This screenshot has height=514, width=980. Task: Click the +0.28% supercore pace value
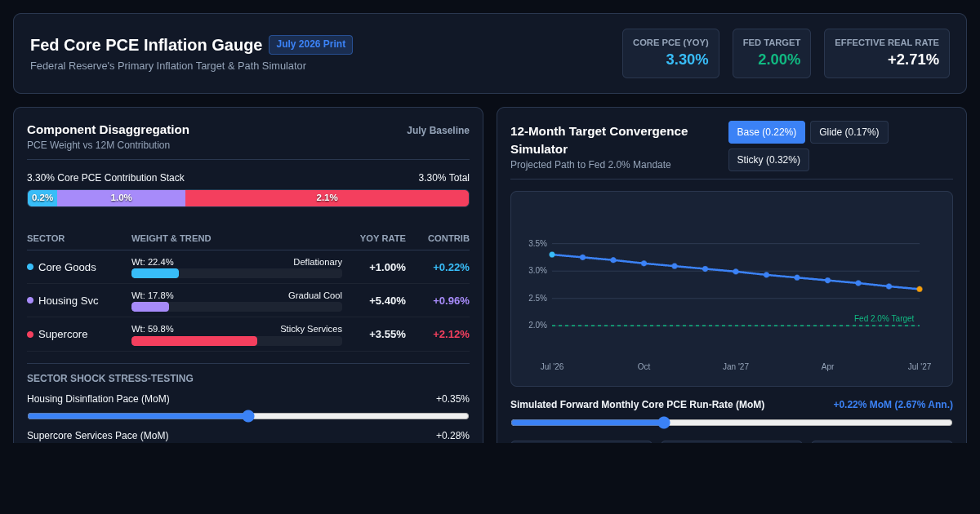pos(452,436)
